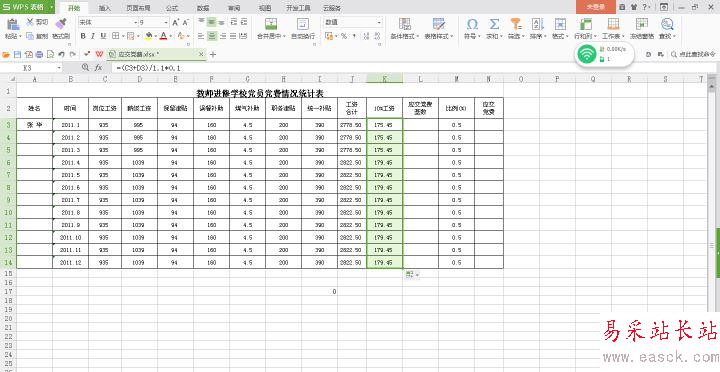Open paste options button below K14

point(411,274)
